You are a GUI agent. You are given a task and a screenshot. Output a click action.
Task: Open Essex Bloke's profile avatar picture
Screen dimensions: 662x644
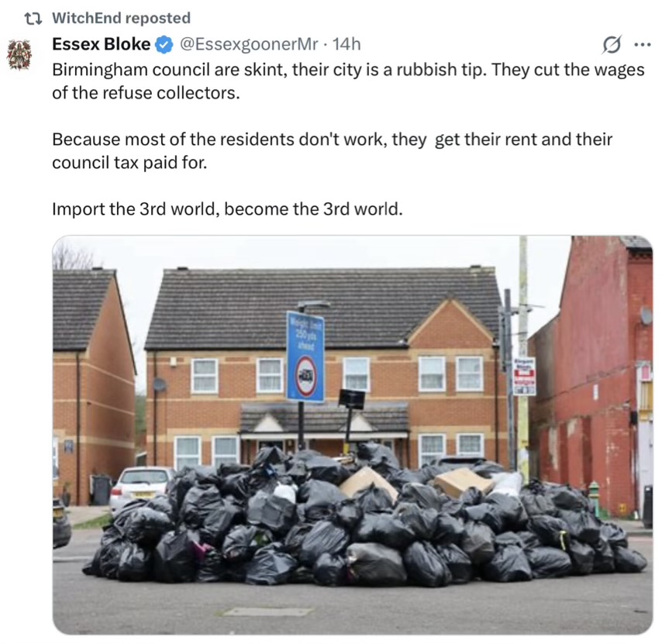(x=19, y=54)
